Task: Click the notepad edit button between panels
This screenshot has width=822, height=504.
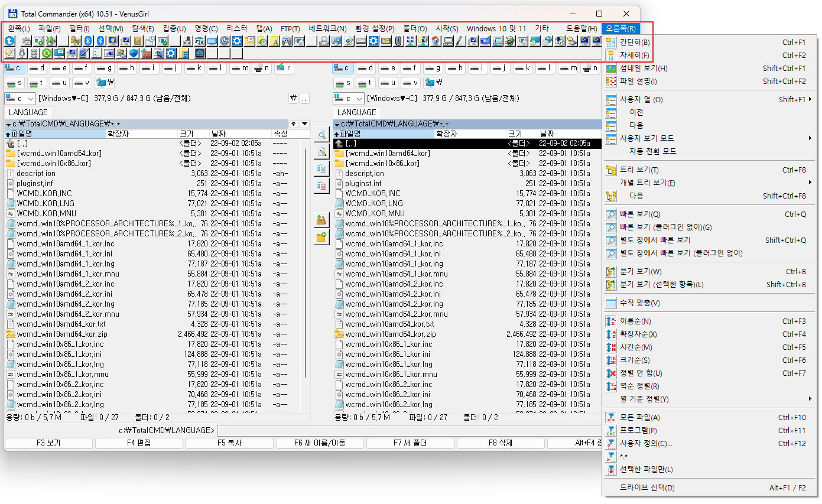Action: tap(321, 152)
